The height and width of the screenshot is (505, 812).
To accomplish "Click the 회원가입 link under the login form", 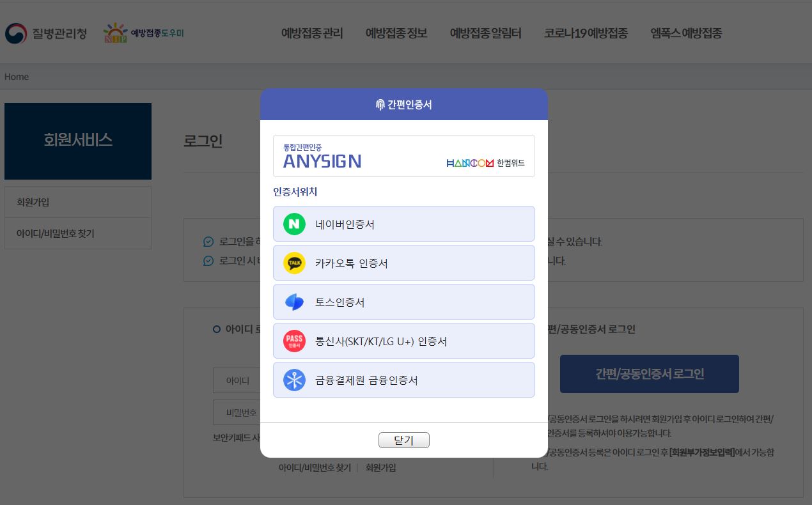I will (x=380, y=468).
